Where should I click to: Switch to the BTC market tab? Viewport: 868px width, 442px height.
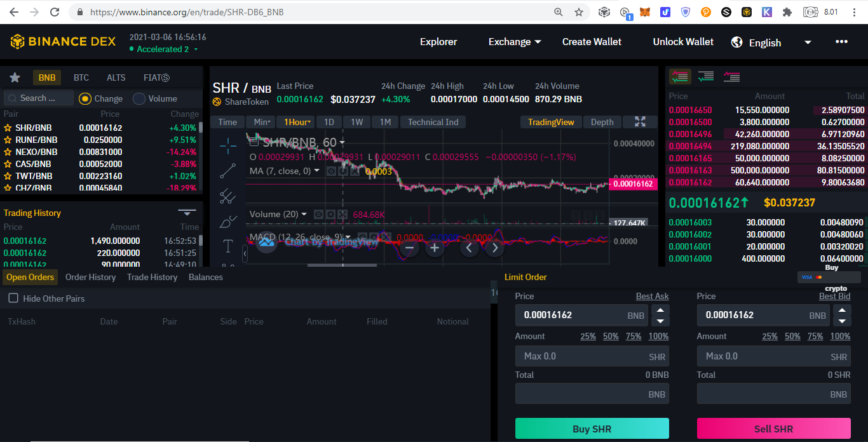81,77
